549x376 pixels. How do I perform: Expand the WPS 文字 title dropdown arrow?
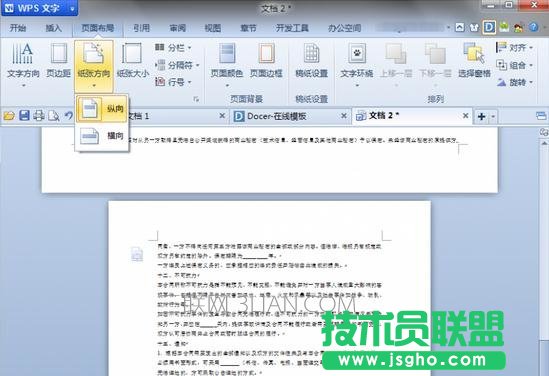72,8
